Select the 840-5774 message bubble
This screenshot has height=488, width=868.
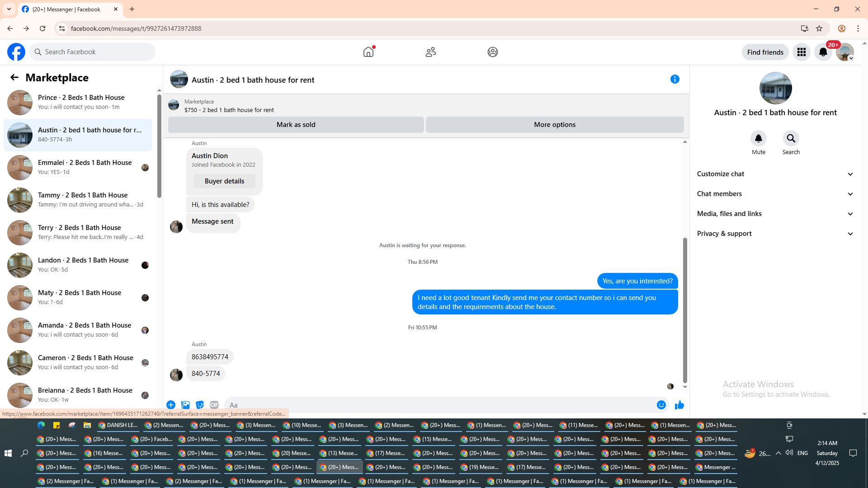click(x=206, y=374)
